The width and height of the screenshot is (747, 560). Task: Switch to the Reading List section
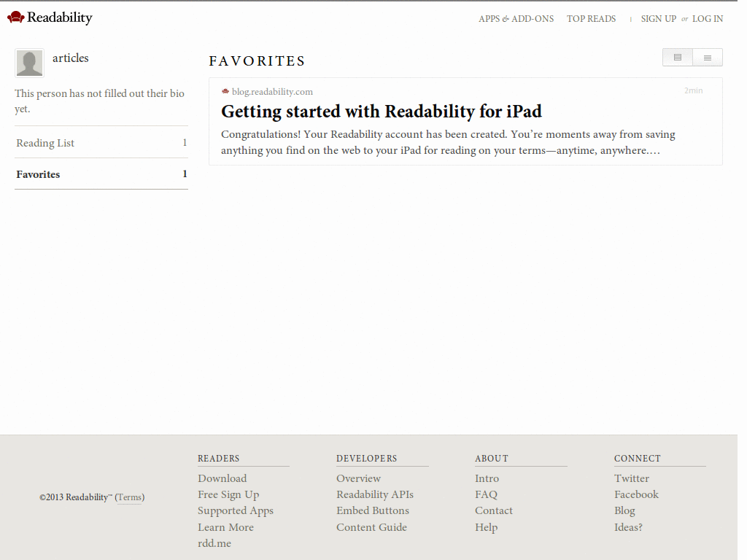44,142
